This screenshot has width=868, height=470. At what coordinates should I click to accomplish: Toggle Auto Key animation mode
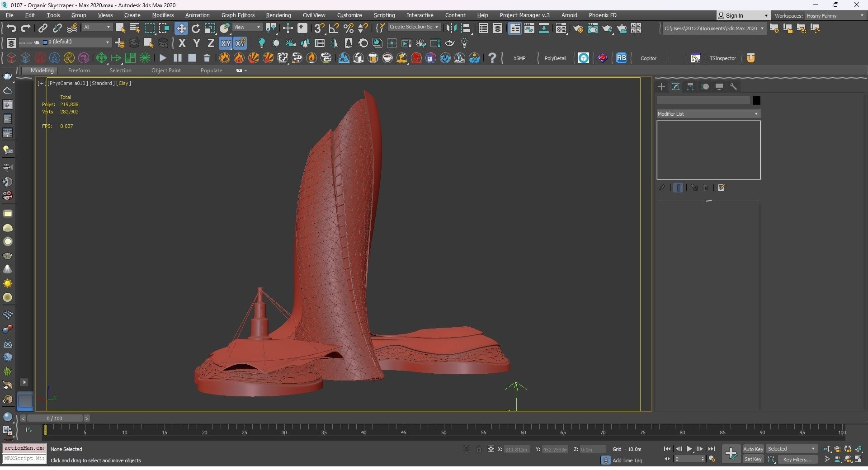(753, 449)
